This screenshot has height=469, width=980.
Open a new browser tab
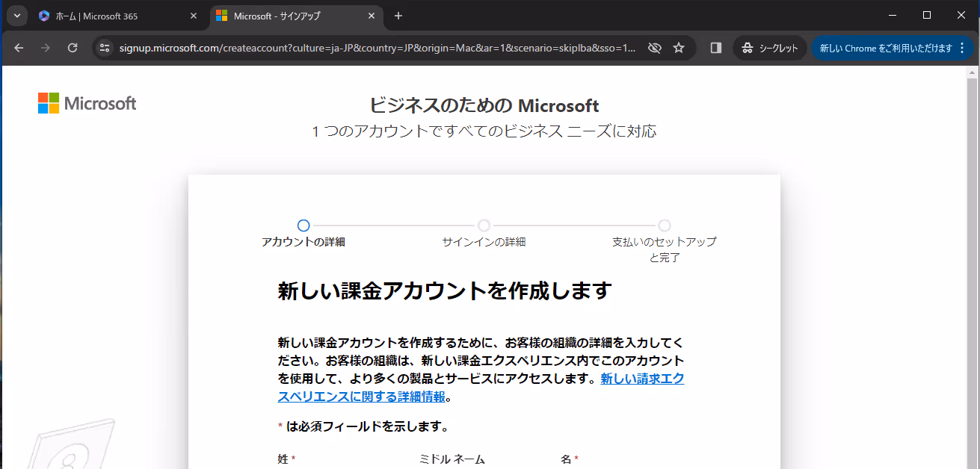pyautogui.click(x=398, y=16)
